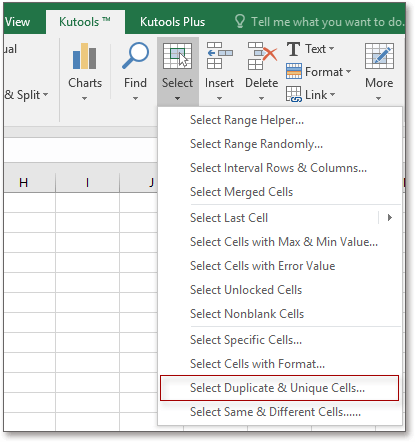Click the Find magnifier icon
This screenshot has height=442, width=415.
(135, 56)
